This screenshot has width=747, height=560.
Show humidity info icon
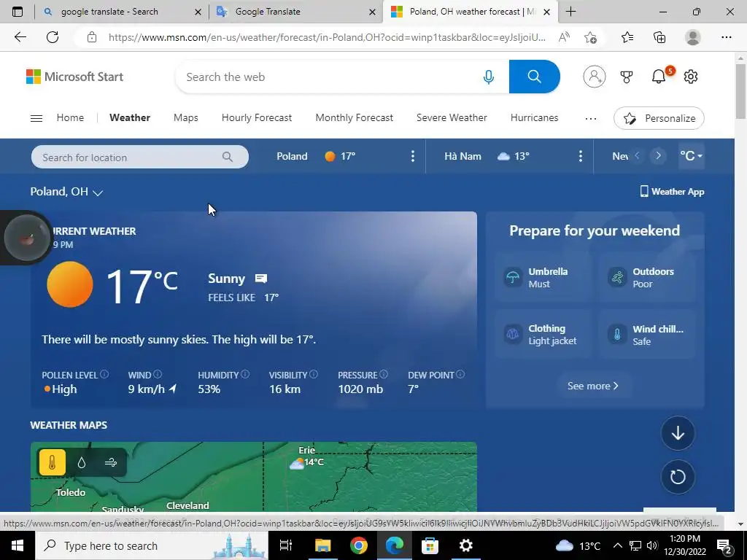coord(245,374)
